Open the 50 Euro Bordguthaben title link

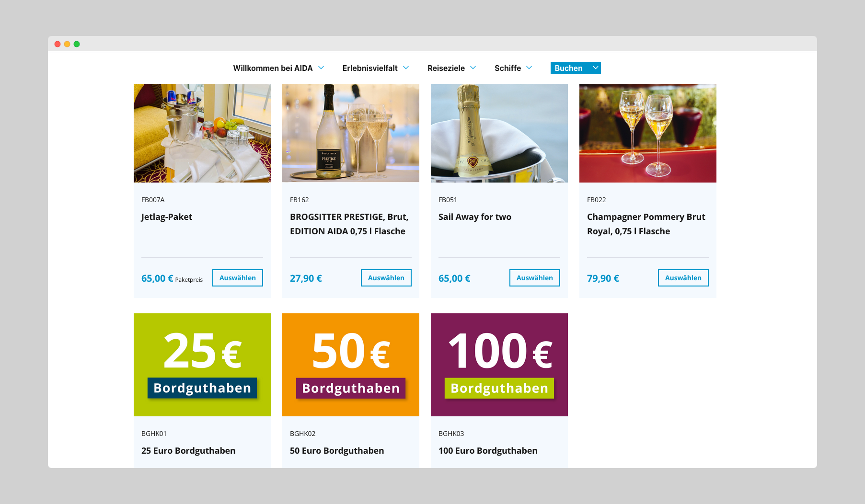tap(337, 451)
